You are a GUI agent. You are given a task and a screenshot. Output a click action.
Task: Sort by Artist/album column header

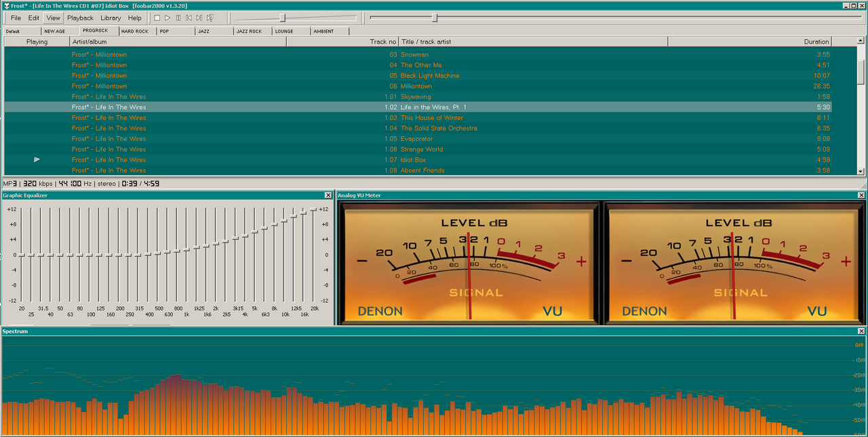178,42
